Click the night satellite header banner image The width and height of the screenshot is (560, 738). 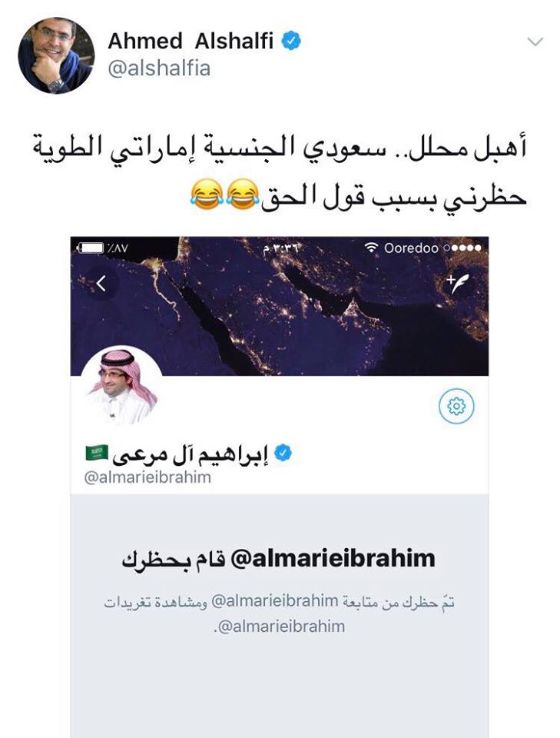(x=280, y=306)
